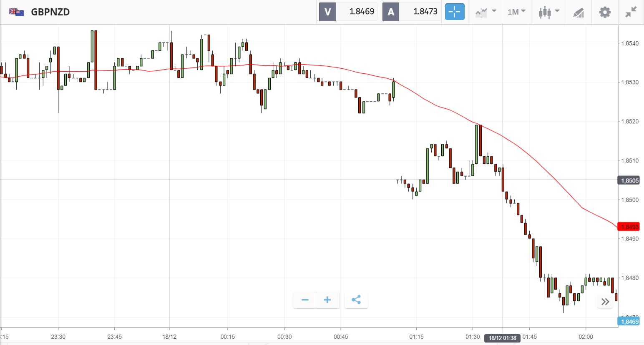Open the compare instruments dropdown
The width and height of the screenshot is (644, 345).
pos(486,12)
